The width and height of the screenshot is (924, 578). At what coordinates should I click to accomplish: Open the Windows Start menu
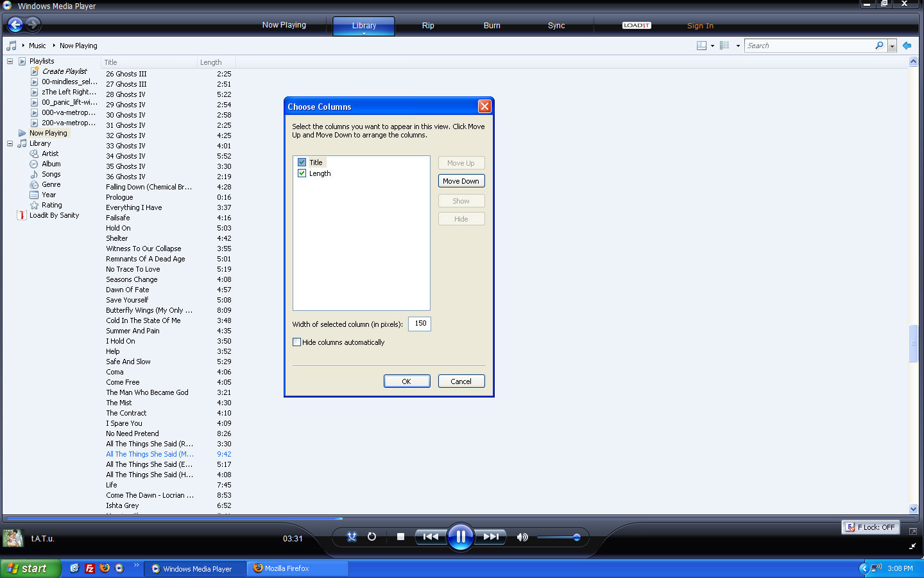point(30,568)
